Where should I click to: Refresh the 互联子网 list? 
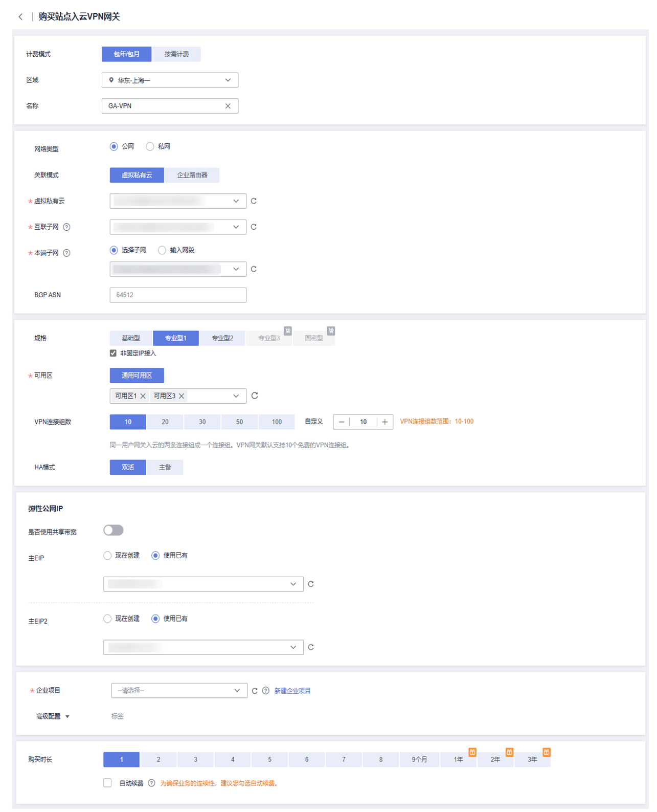tap(254, 227)
